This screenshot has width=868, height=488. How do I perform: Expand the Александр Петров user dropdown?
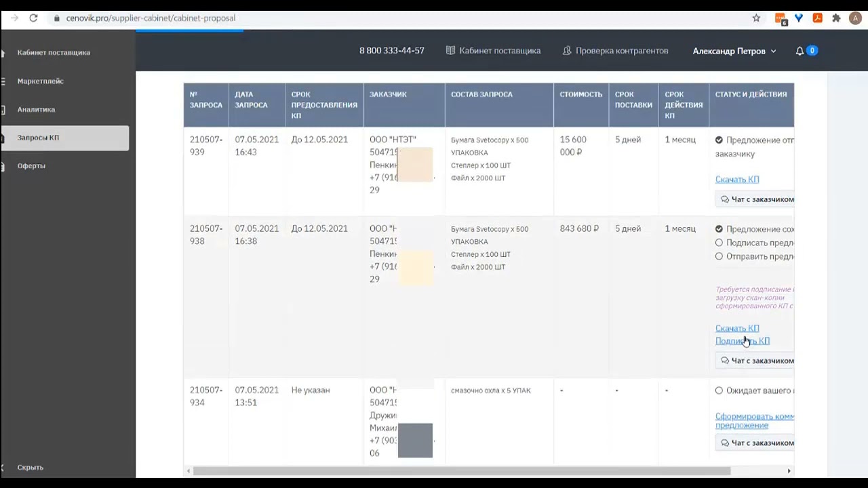pos(734,51)
